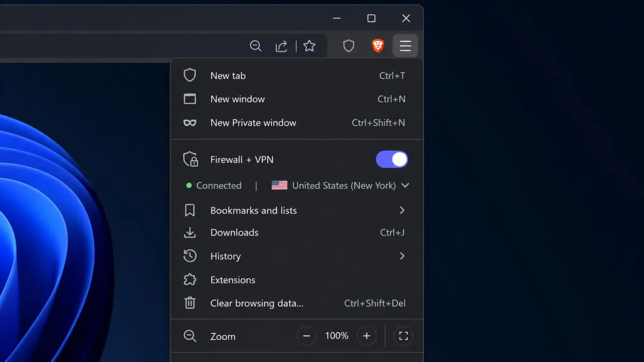Viewport: 644px width, 362px height.
Task: Click the History label text
Action: tap(225, 256)
